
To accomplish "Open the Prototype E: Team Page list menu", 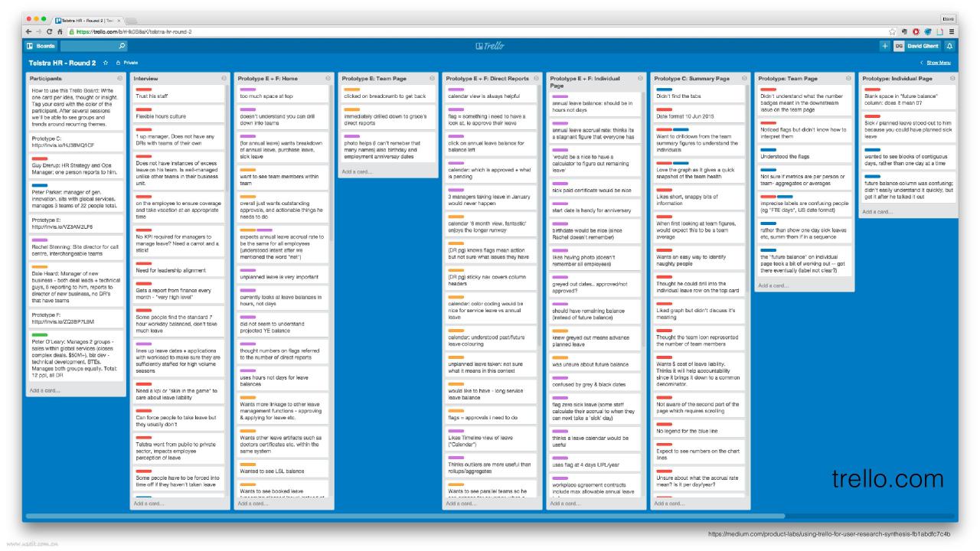I will point(432,78).
